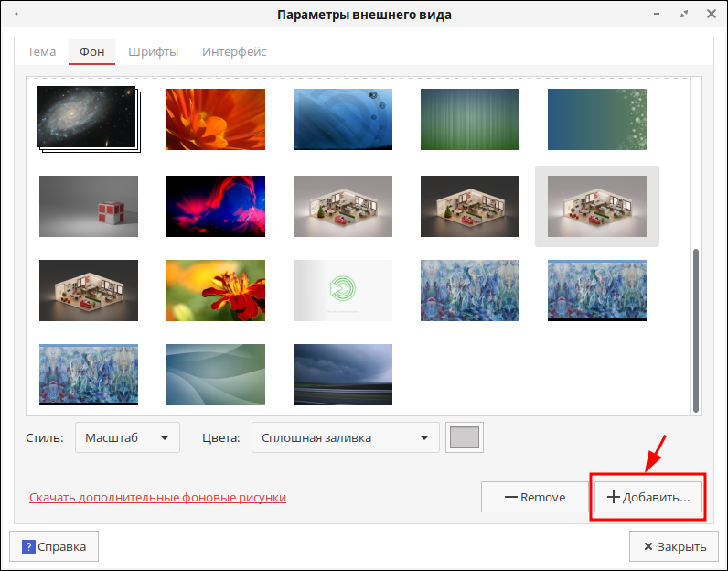Open the Масштаб style dropdown
The width and height of the screenshot is (728, 571).
(x=127, y=437)
